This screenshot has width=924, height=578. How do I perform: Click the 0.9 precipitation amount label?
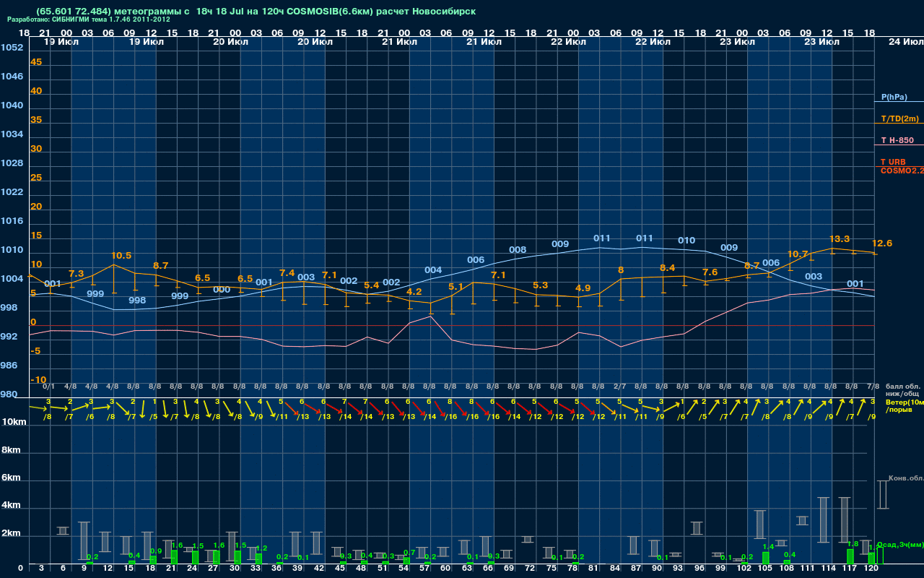click(x=156, y=551)
